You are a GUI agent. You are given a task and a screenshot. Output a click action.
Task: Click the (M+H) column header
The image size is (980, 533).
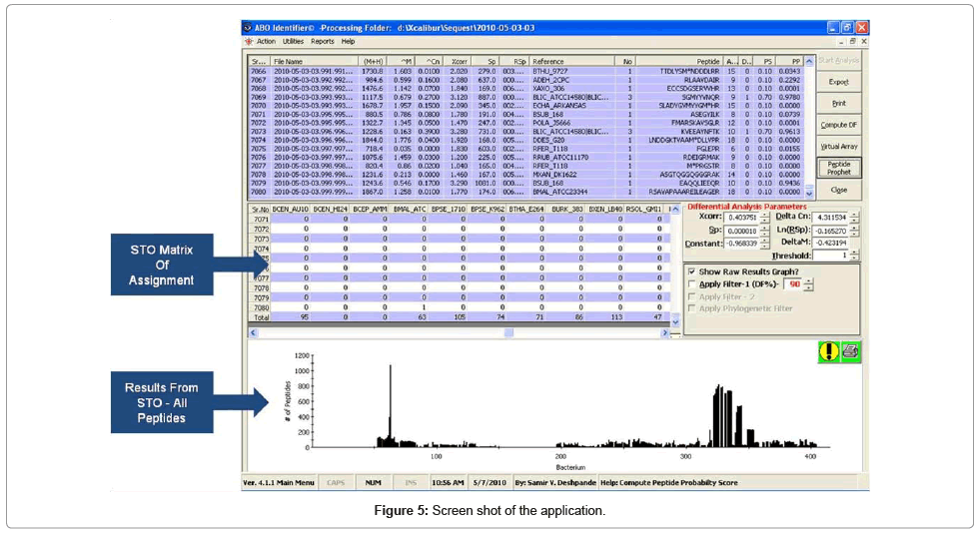pos(372,61)
